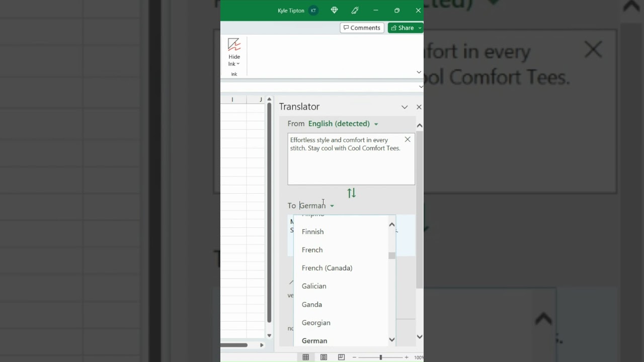Click the horizontal scroll right arrow

262,345
